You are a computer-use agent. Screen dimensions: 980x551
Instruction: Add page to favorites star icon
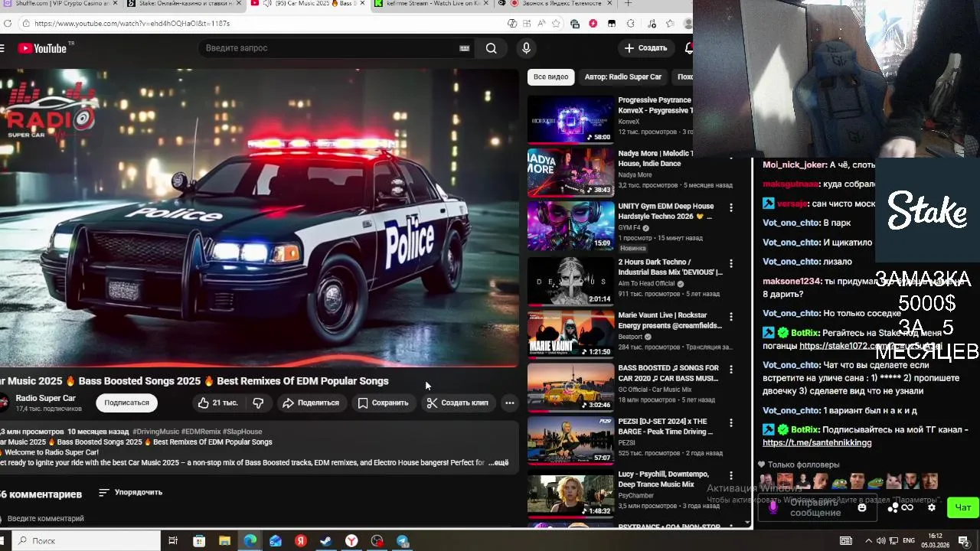tap(557, 24)
